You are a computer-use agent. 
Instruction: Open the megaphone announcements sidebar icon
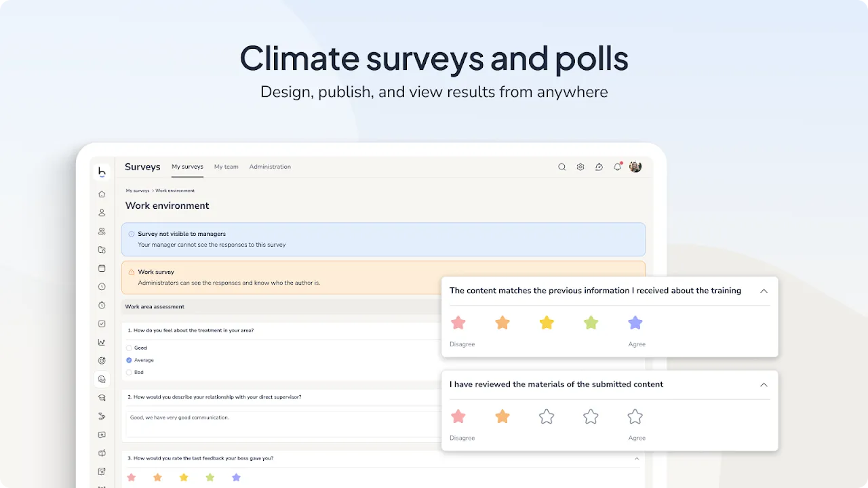pos(102,453)
